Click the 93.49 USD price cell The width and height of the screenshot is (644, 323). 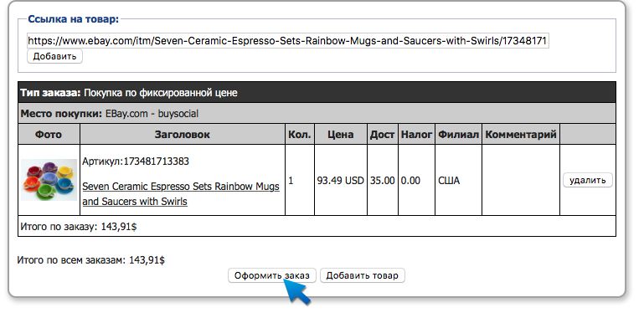(x=341, y=180)
